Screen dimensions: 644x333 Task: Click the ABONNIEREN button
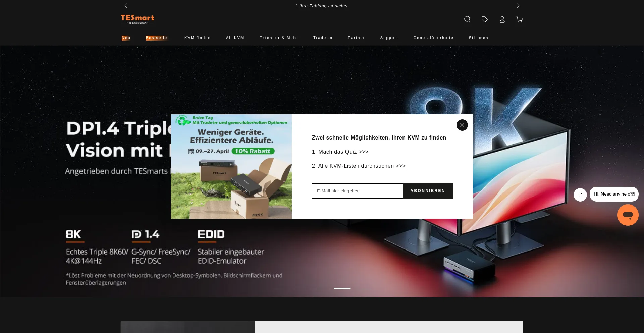pyautogui.click(x=428, y=191)
